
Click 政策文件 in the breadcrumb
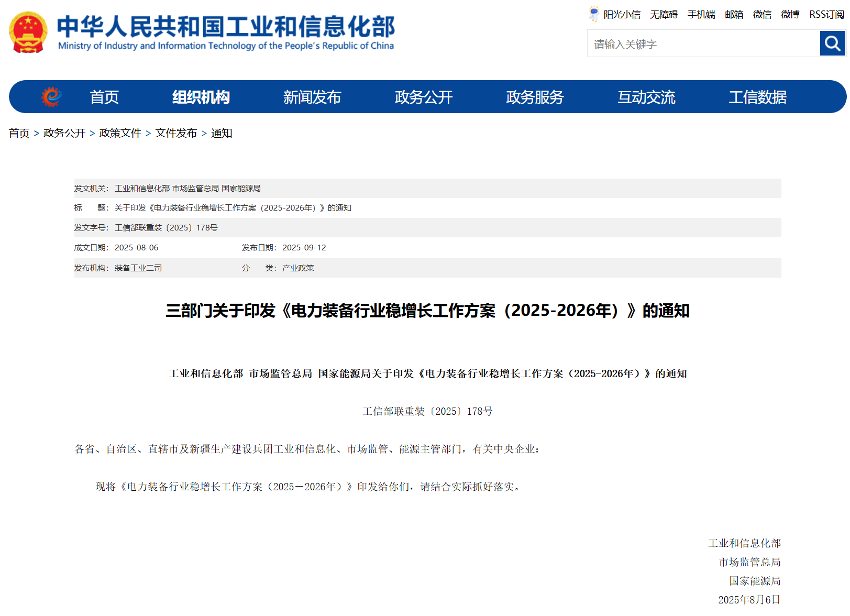(120, 133)
